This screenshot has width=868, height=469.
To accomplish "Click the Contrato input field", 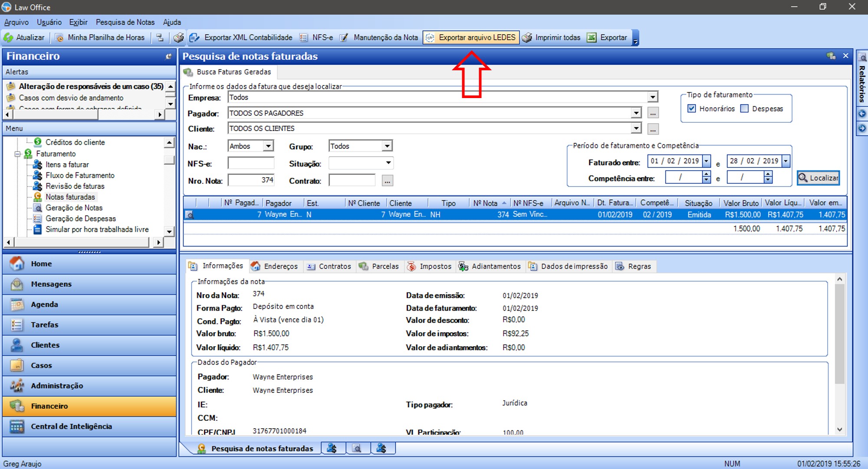I will (352, 180).
